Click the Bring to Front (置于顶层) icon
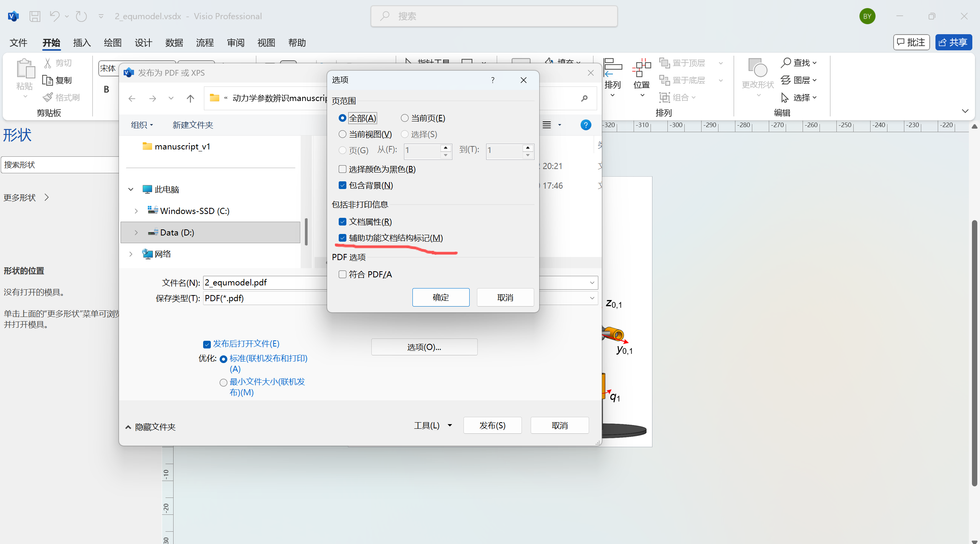This screenshot has width=980, height=544. 665,63
